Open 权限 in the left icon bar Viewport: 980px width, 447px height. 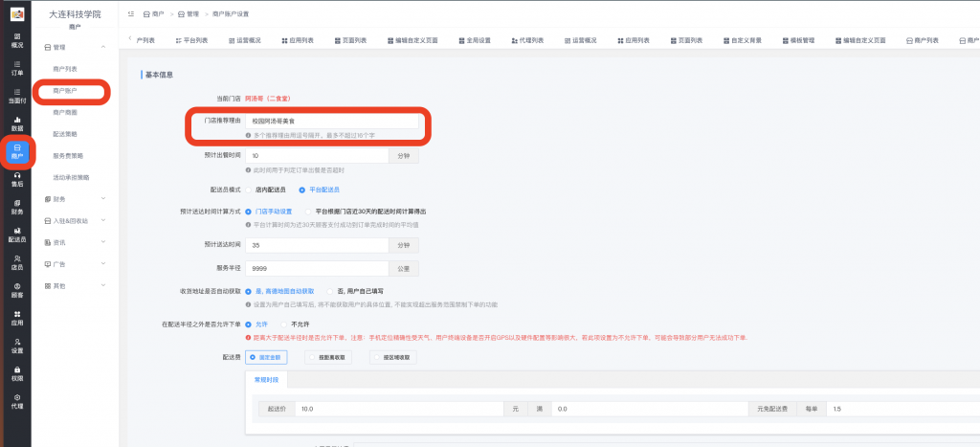click(17, 373)
